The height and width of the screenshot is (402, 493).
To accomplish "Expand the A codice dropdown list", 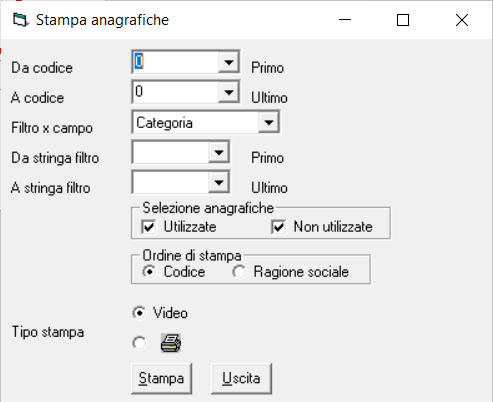I will coord(229,92).
